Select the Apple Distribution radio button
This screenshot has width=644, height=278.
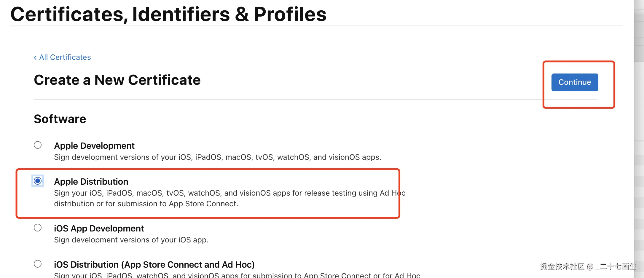38,181
